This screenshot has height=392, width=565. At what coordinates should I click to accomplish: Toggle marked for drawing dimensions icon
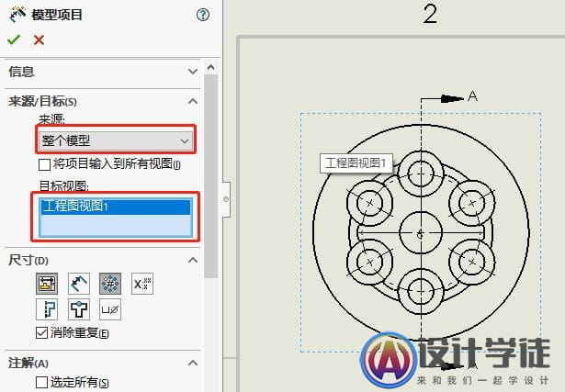coord(47,284)
